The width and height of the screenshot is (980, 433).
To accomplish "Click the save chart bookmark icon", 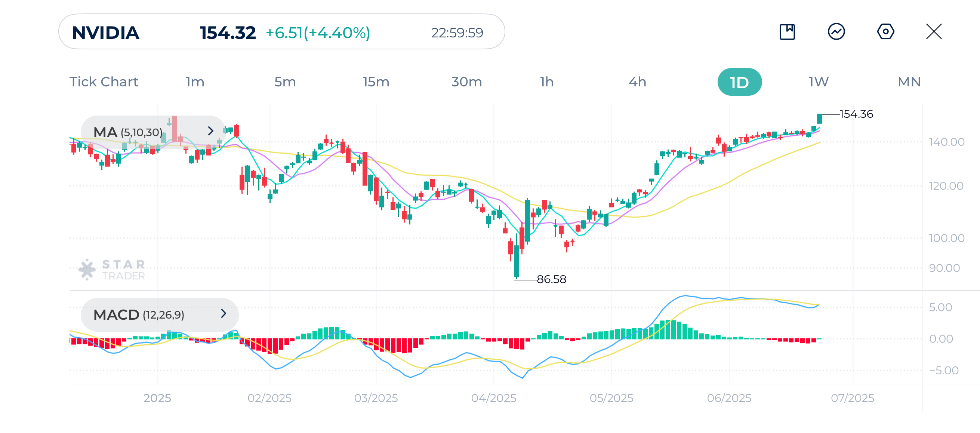I will (787, 31).
